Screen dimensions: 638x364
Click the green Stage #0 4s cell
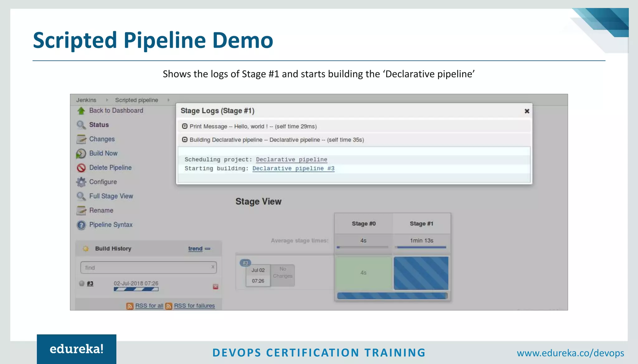[364, 273]
